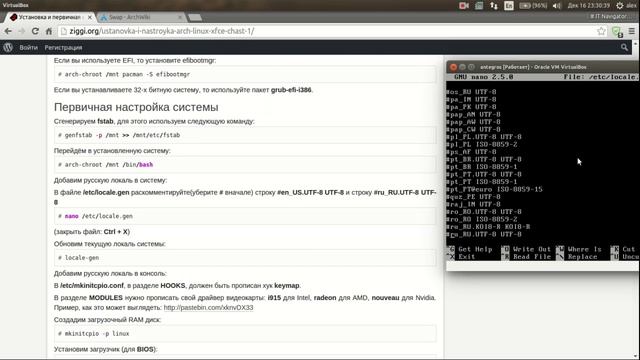Open the pastebin.com/xkrvDX33 link

point(208,307)
